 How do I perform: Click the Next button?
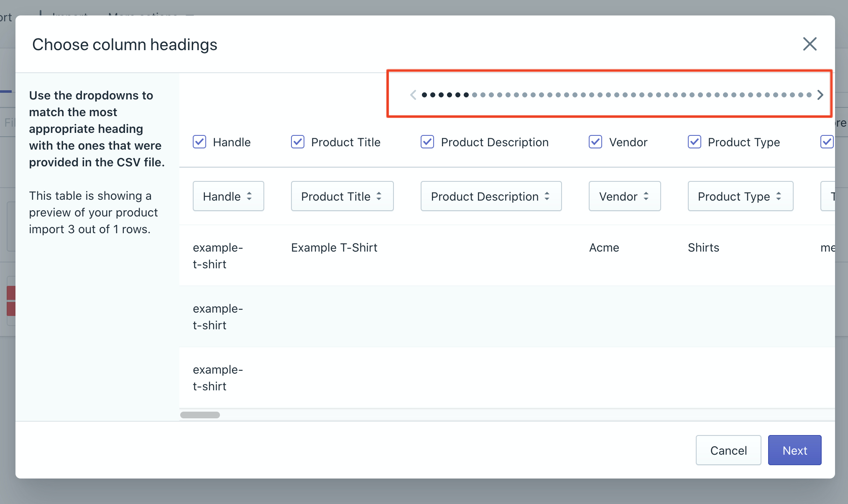pos(794,450)
